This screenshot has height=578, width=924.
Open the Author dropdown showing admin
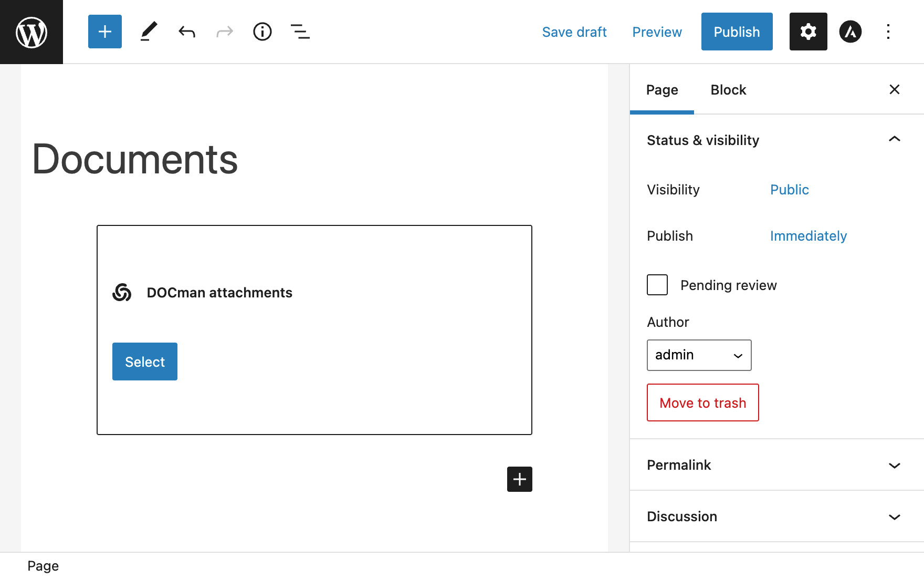[x=699, y=355]
